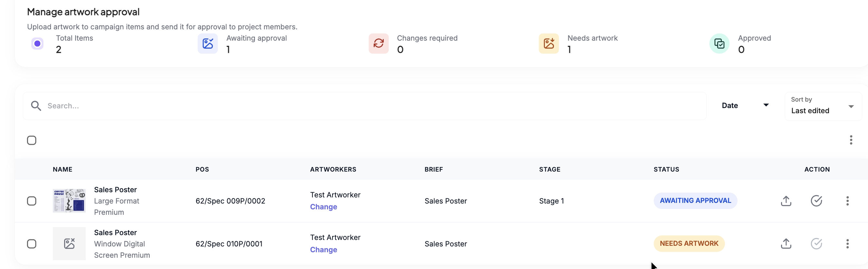Upload artwork for Large Format Premium poster
868x269 pixels.
point(786,201)
